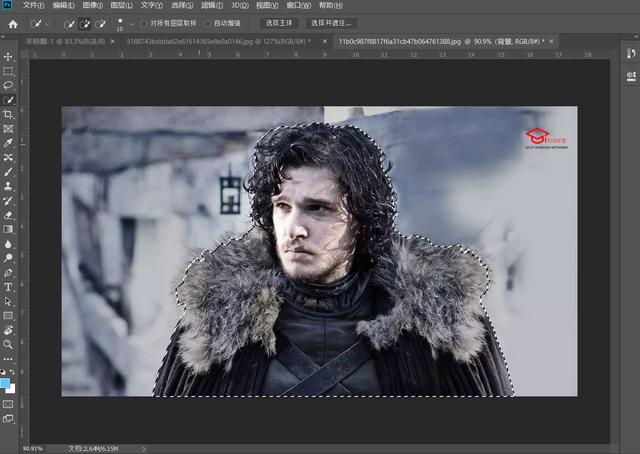Expand the status bar info arrow
The width and height of the screenshot is (640, 454).
point(144,449)
